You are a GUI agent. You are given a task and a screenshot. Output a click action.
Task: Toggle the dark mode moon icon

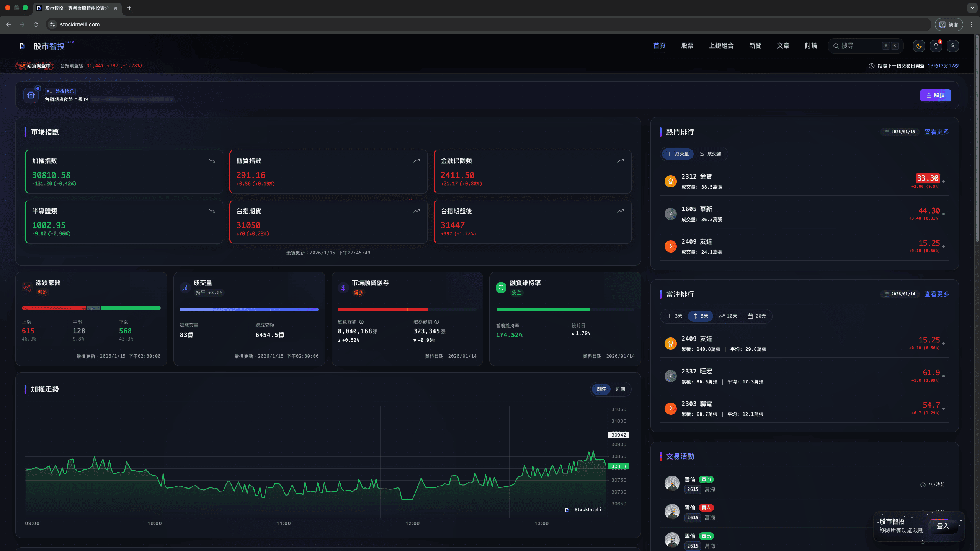click(x=919, y=46)
